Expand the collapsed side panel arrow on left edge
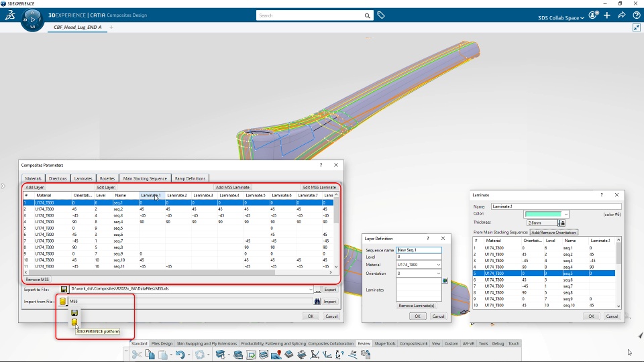The height and width of the screenshot is (362, 644). 3,186
